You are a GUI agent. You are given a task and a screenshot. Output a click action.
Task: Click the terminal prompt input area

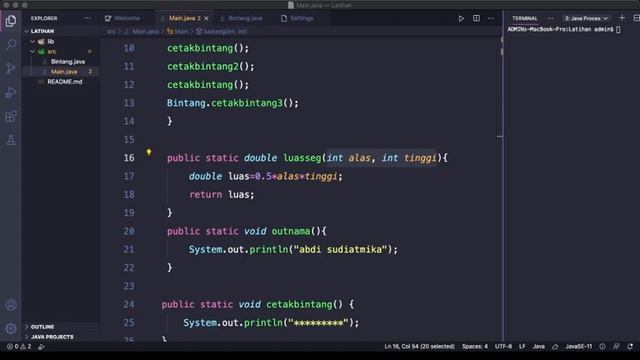point(618,29)
